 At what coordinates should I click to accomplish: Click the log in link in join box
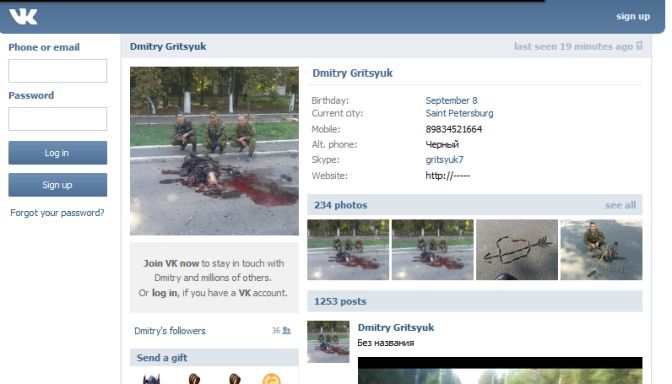(x=164, y=293)
